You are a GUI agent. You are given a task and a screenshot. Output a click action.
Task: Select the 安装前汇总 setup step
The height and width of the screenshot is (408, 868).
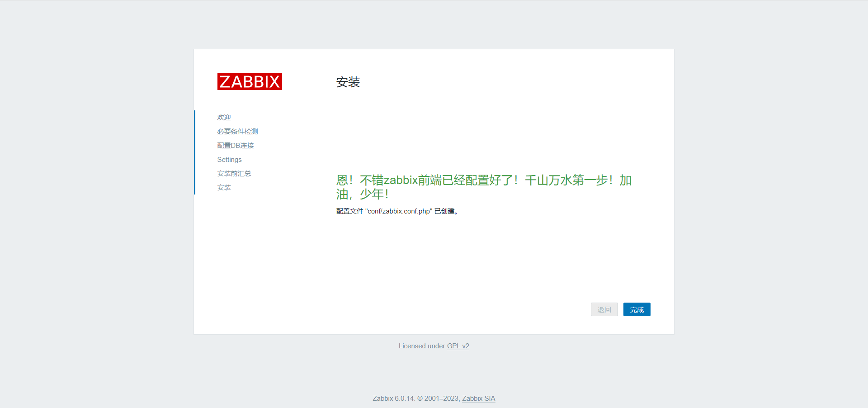[234, 174]
